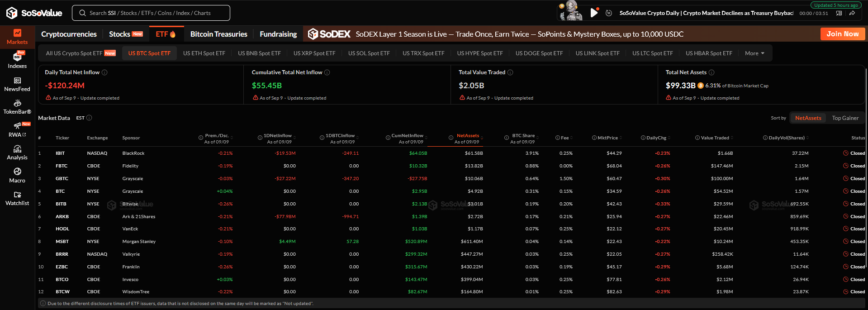Click info icon beside Cumulative Total Net Inflow

[x=327, y=72]
